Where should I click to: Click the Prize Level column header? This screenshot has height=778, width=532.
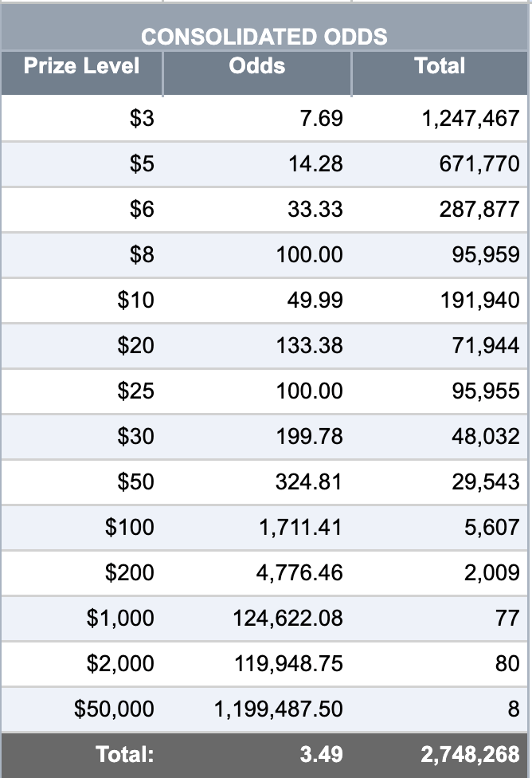point(82,66)
